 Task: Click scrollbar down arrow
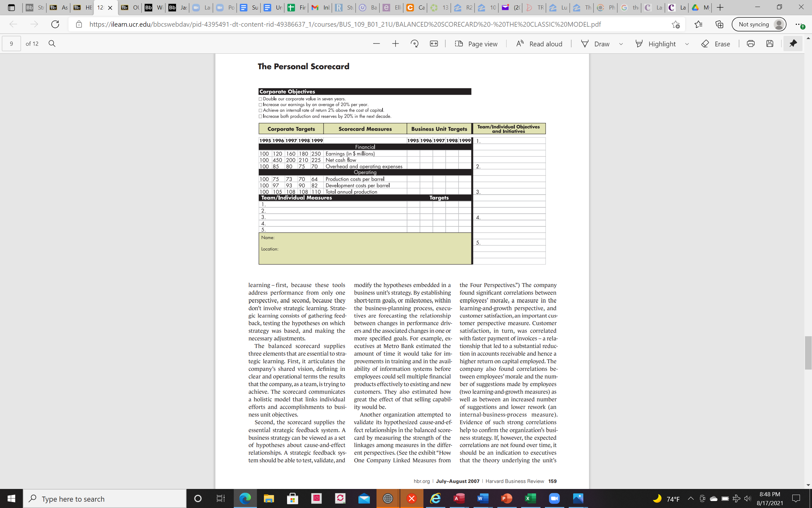(808, 485)
